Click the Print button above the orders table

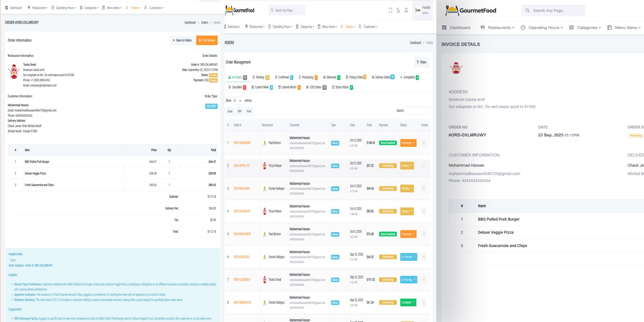pos(249,111)
